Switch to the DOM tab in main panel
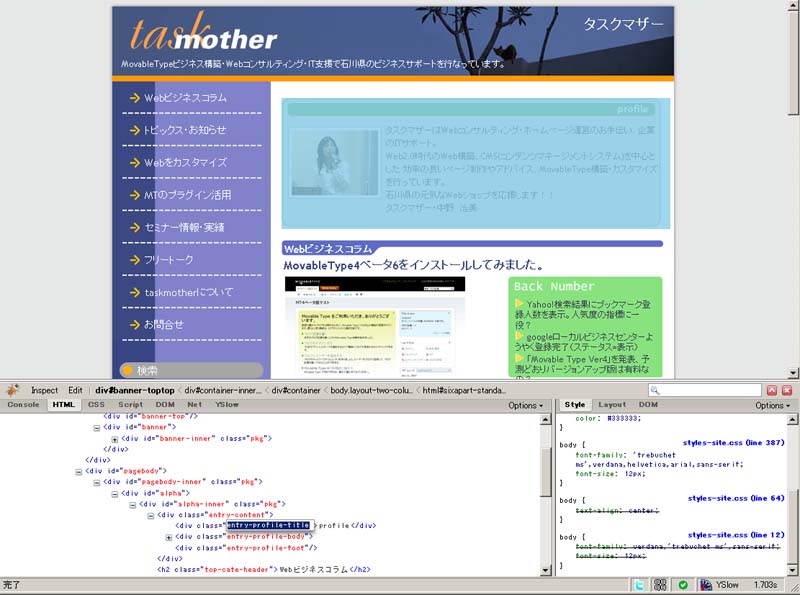Screen dimensions: 800x595 point(165,405)
